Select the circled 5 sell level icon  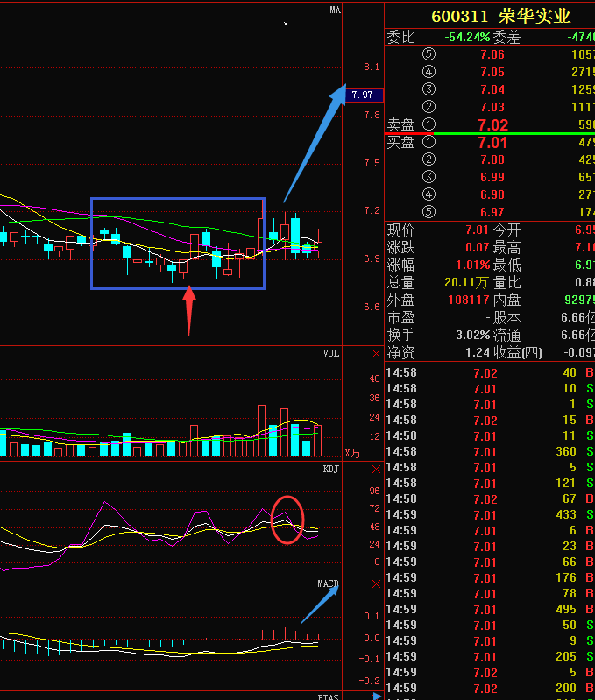tap(429, 54)
